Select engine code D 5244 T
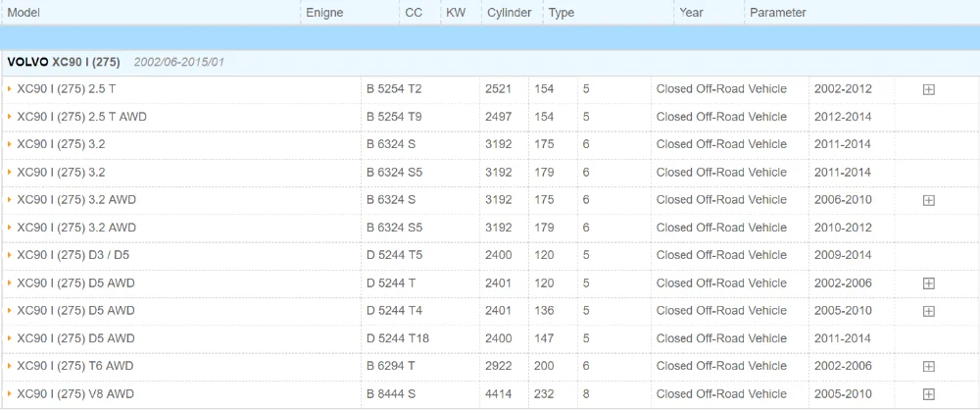This screenshot has height=410, width=980. pyautogui.click(x=391, y=282)
